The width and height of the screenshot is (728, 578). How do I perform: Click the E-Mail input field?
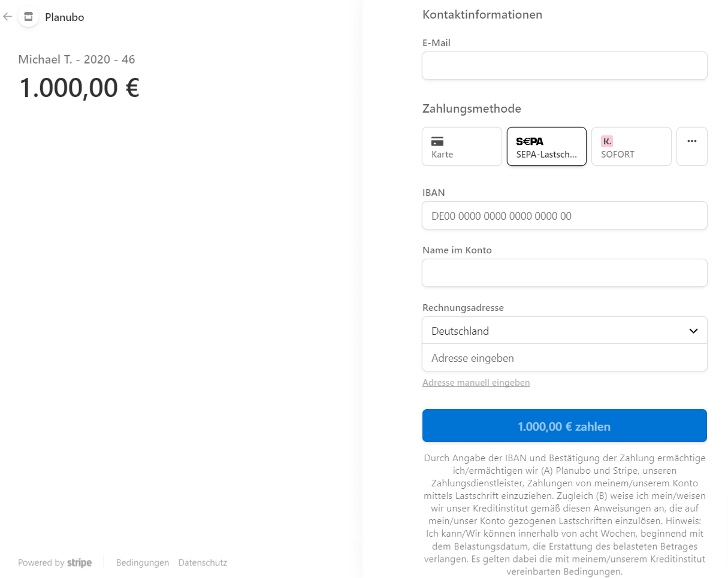564,65
